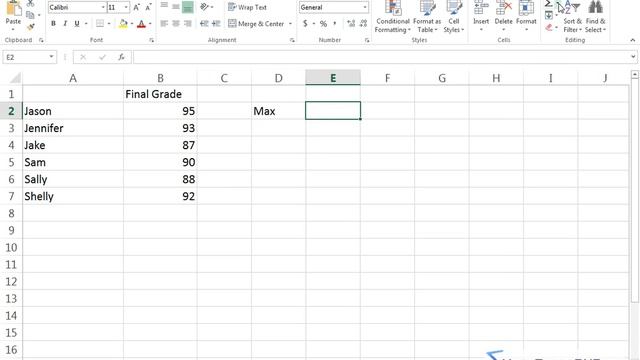
Task: Select column B header
Action: click(160, 78)
